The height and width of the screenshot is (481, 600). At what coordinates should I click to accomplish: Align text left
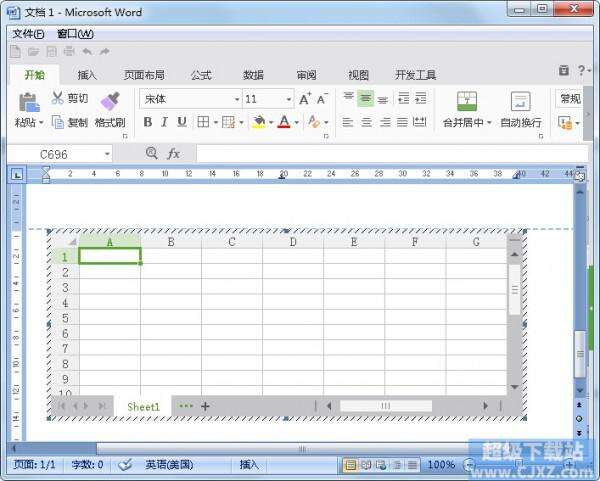347,122
